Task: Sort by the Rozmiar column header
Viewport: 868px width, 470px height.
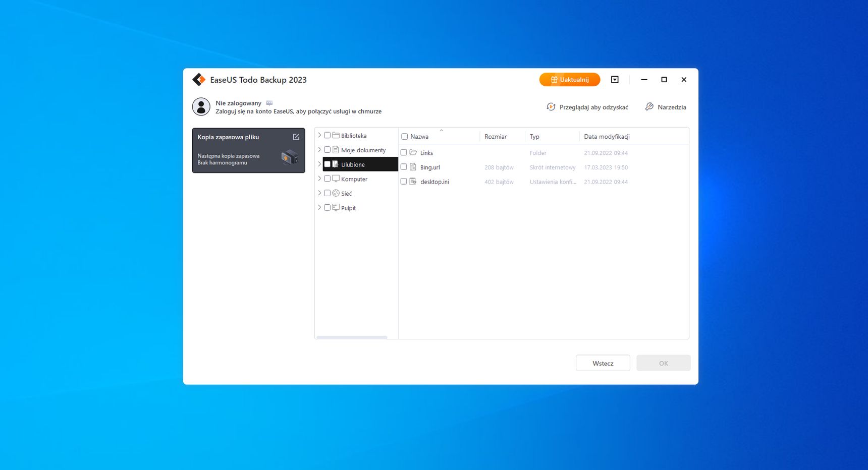Action: 496,137
